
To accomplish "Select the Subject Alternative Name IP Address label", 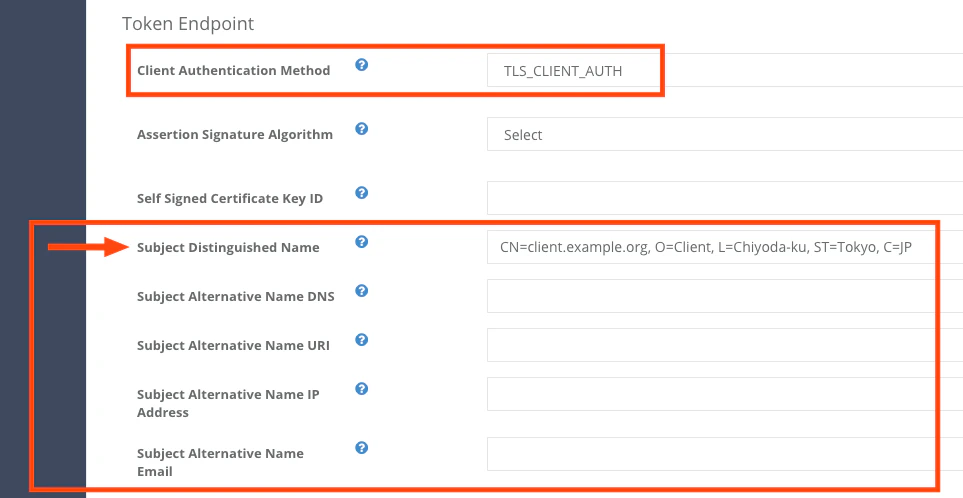I will coord(228,403).
